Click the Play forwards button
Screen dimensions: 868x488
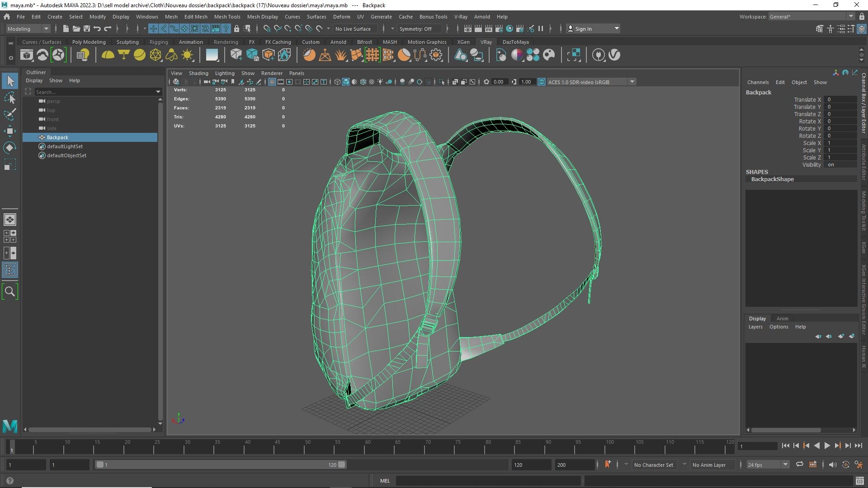[x=827, y=446]
